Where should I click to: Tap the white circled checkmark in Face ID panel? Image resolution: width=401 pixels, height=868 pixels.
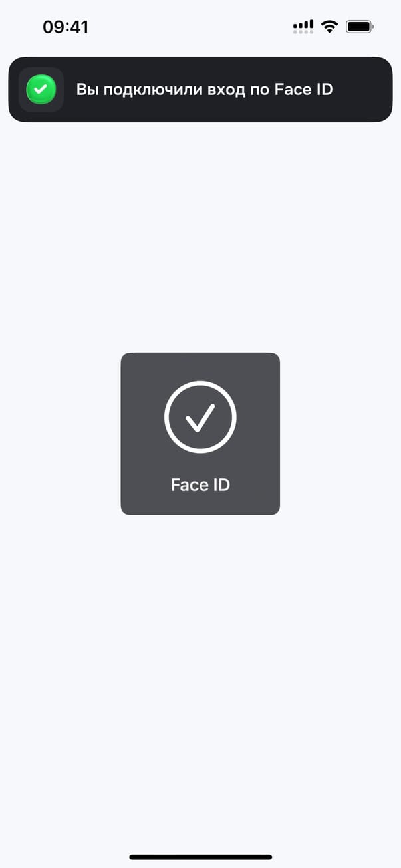point(200,417)
